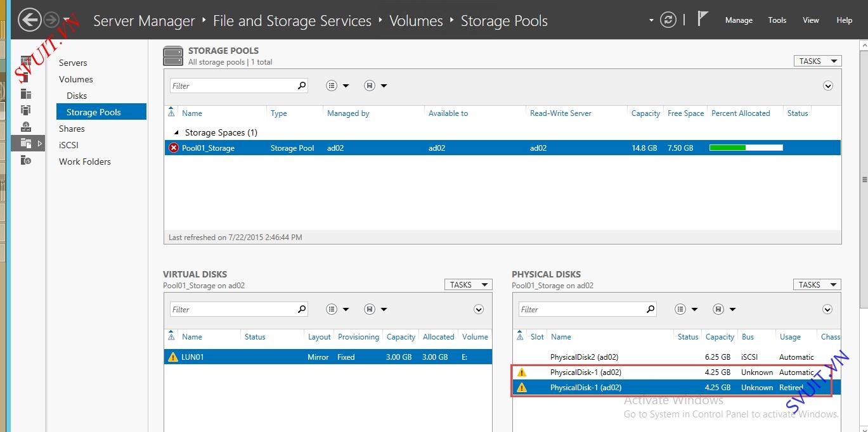Open Physical Disks save query dropdown

coord(724,309)
